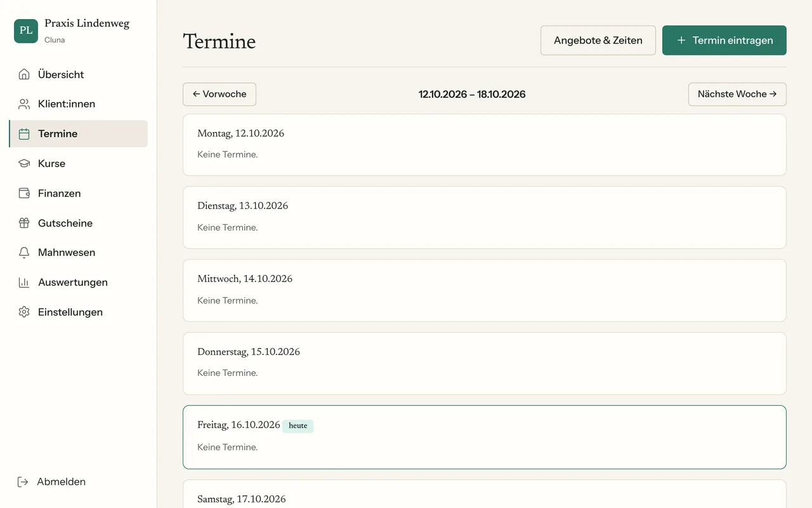Image resolution: width=812 pixels, height=508 pixels.
Task: Open Einstellungen in the sidebar
Action: tap(79, 312)
